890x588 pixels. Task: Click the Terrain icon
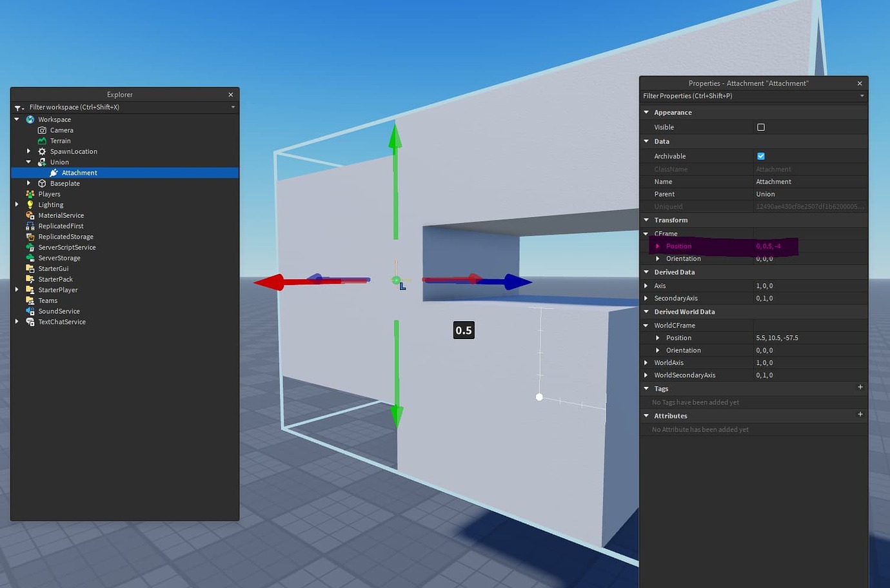tap(42, 141)
